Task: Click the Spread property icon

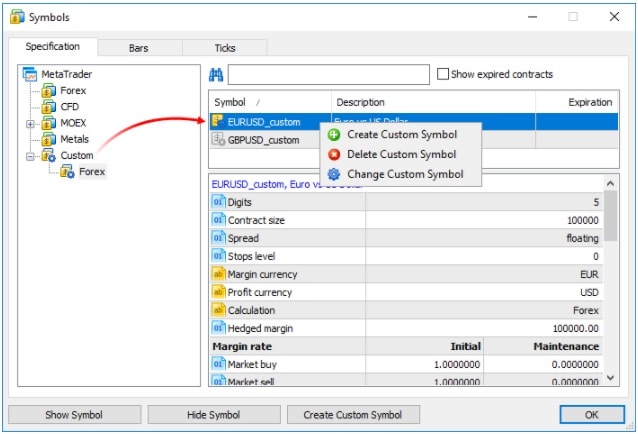Action: (x=218, y=238)
